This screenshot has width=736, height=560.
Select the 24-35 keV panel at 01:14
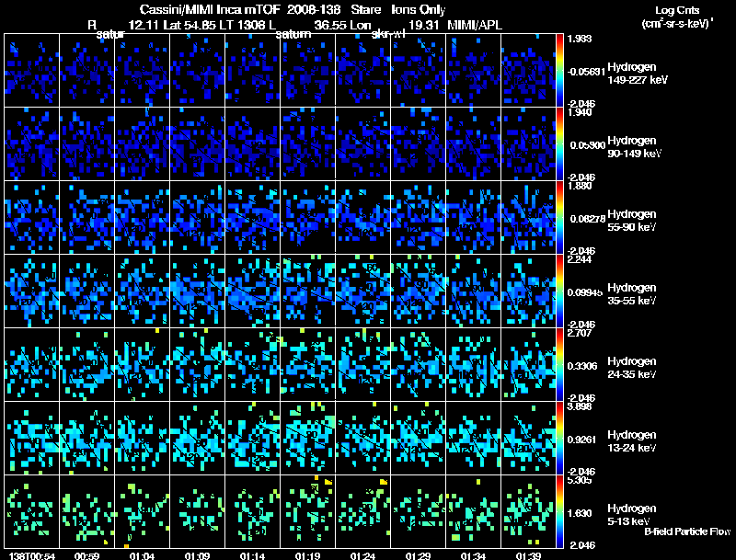[252, 364]
